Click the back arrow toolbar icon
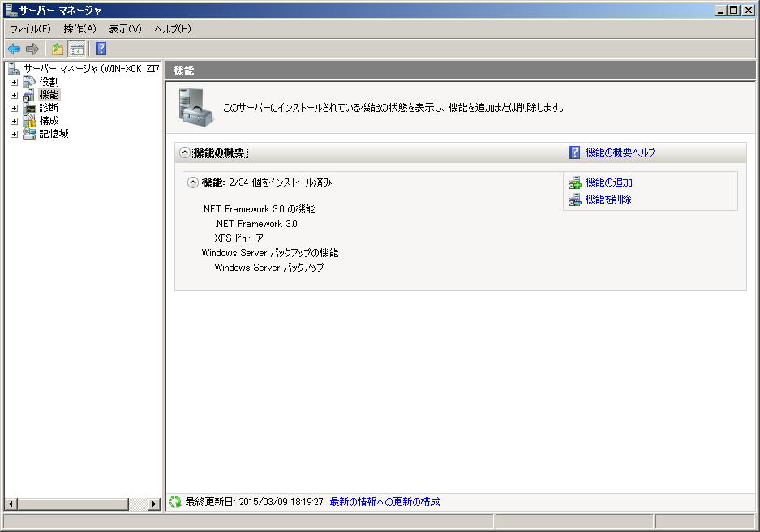The image size is (760, 532). (14, 49)
